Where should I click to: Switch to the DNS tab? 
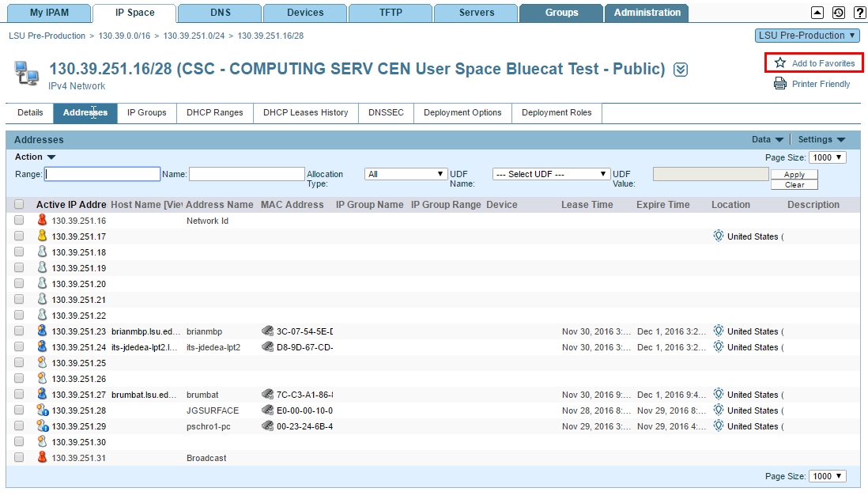pos(221,13)
